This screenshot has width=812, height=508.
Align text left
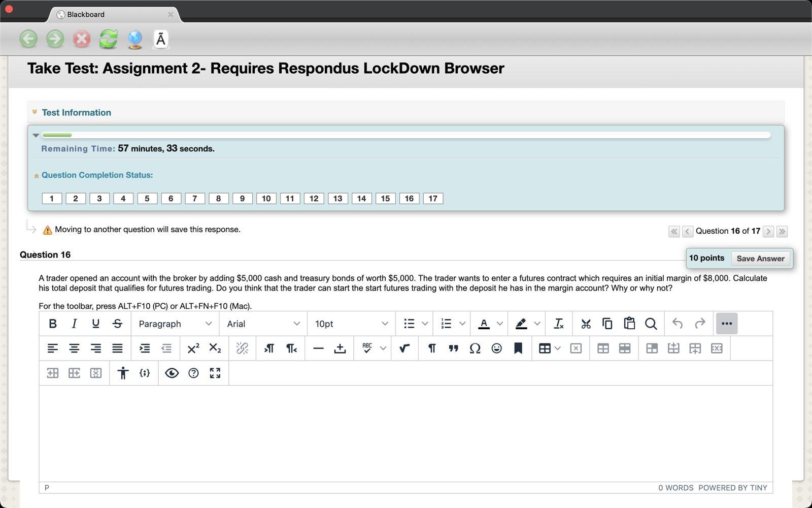coord(52,348)
